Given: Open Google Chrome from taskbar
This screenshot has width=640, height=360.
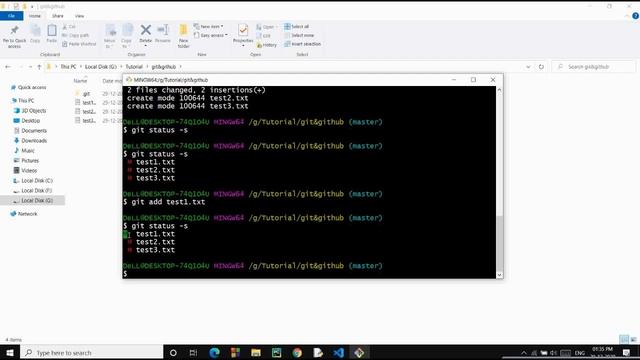Looking at the screenshot, I should coord(297,353).
